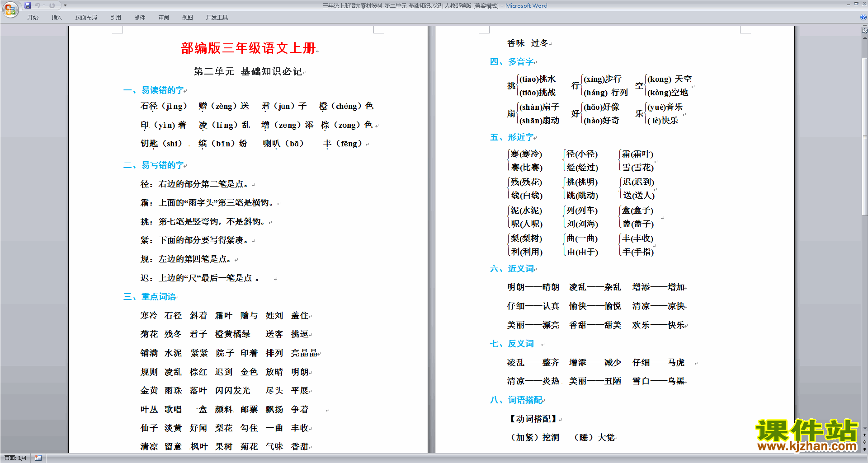Screen dimensions: 868x463
Task: Click the text 盖(盖子)
Action: 638,224
